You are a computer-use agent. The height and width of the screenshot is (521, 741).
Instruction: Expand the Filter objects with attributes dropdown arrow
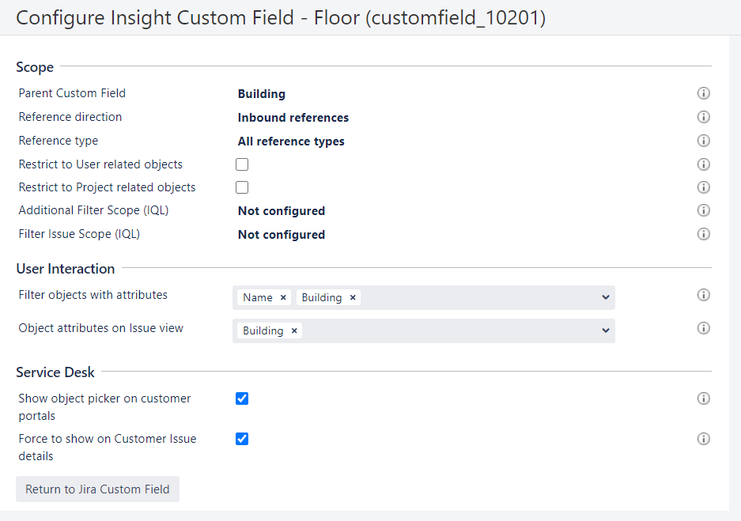(605, 297)
